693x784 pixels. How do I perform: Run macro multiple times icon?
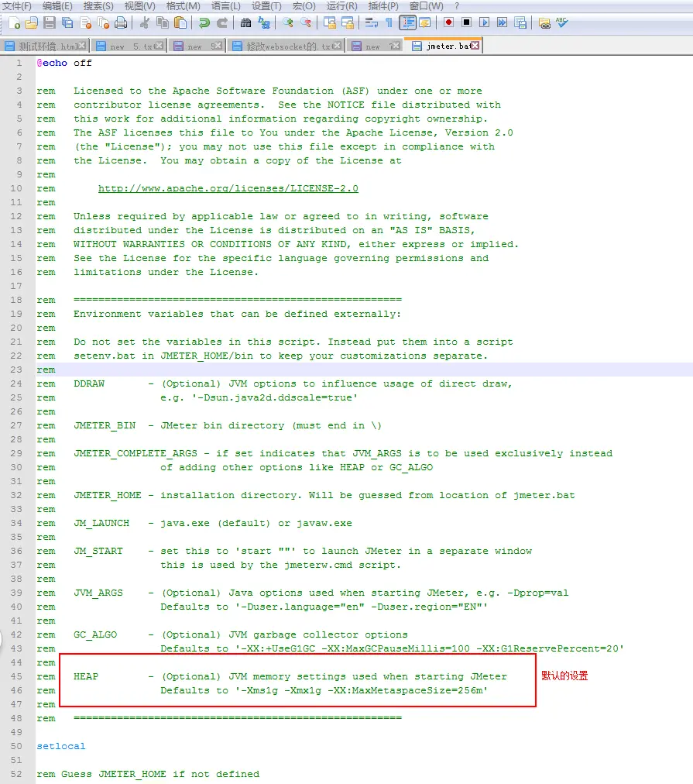tap(503, 23)
